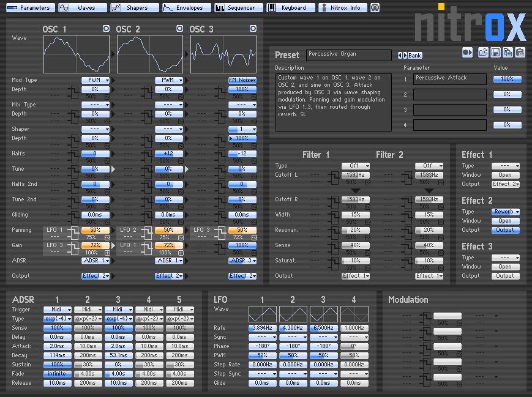Adjust the Percussive Attack 100% value slider
The image size is (532, 397).
(508, 79)
